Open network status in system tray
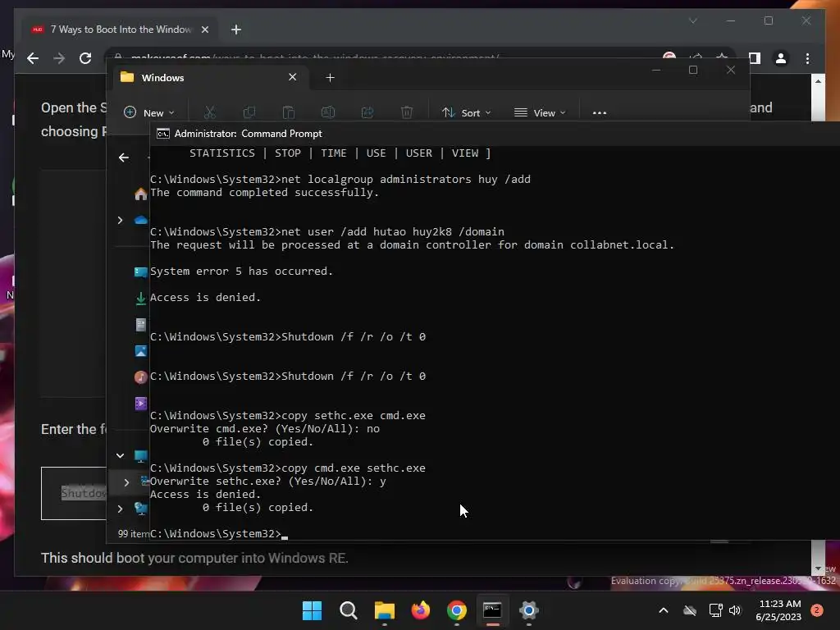Viewport: 840px width, 630px height. tap(715, 610)
